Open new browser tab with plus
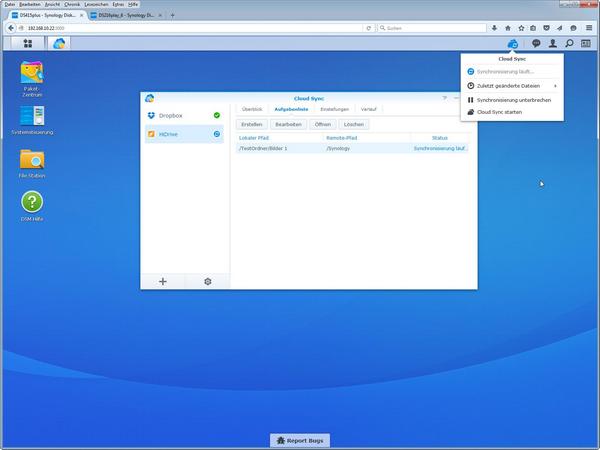The image size is (600, 450). tap(173, 15)
